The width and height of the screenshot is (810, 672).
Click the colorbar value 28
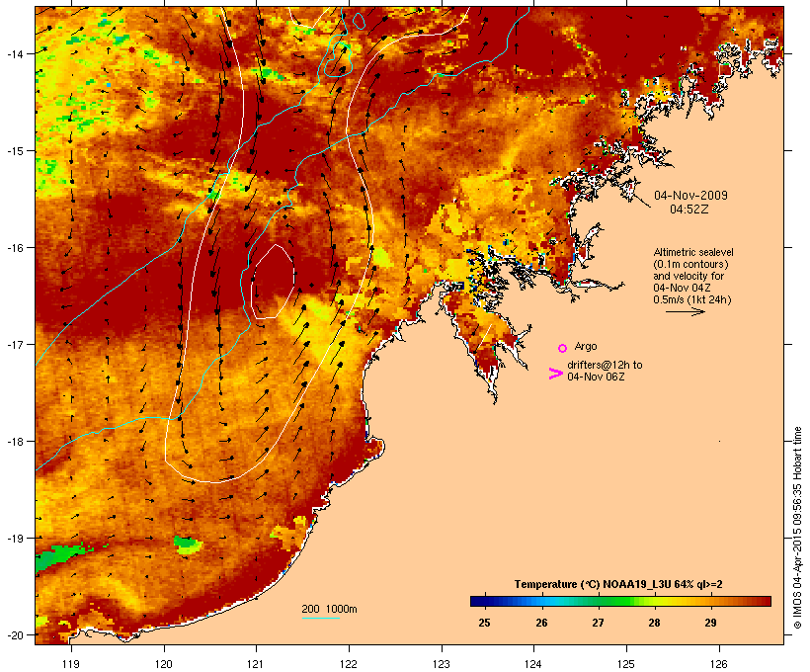click(x=654, y=623)
